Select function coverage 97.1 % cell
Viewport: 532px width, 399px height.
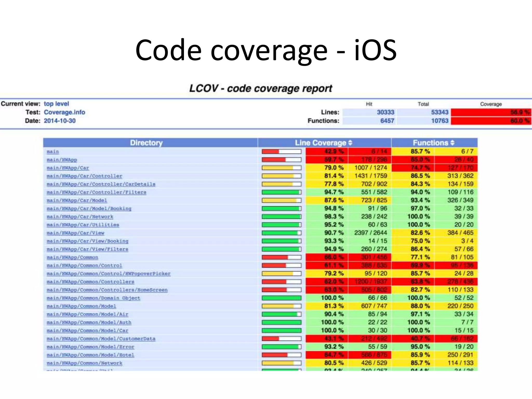click(413, 314)
